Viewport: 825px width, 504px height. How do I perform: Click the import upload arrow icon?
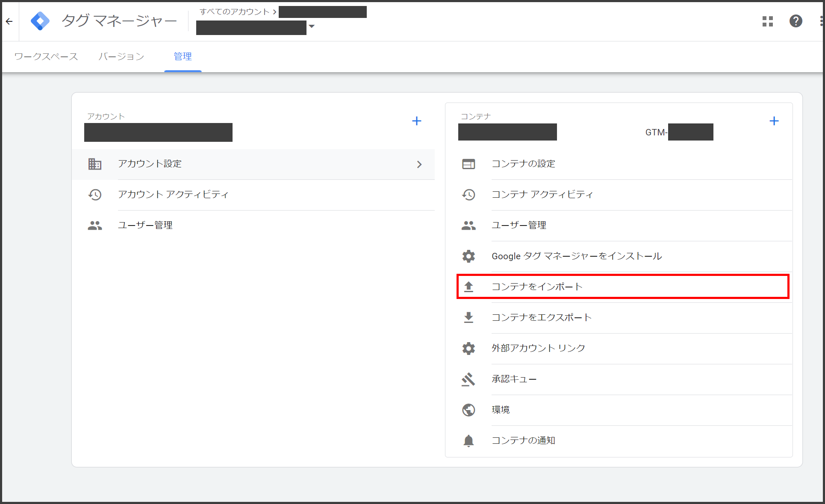(x=468, y=287)
